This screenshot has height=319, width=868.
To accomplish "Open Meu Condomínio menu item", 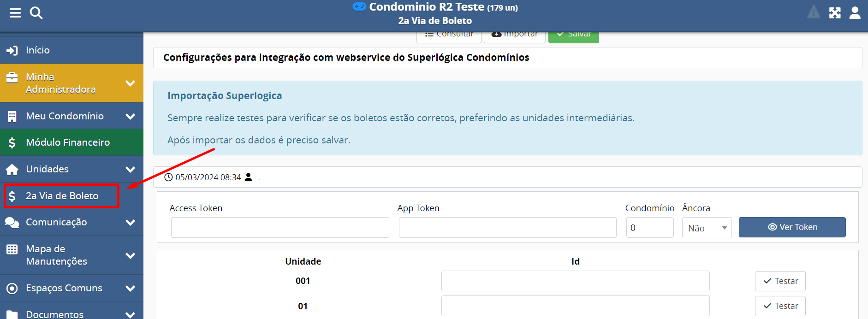I will (65, 116).
